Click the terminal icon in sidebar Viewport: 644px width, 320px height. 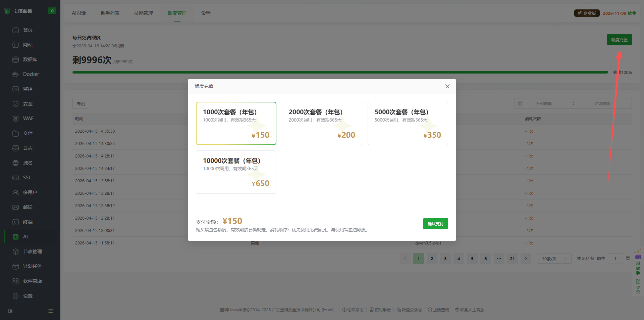15,222
